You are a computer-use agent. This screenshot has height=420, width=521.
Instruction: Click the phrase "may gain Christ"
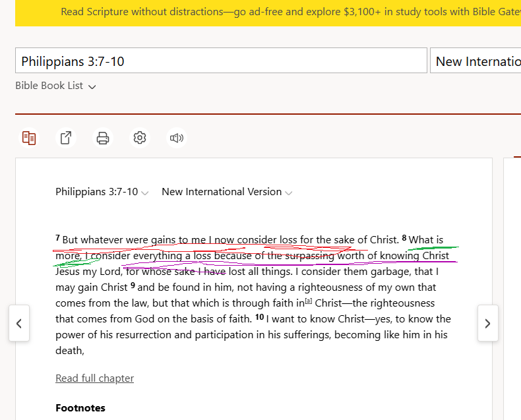92,287
